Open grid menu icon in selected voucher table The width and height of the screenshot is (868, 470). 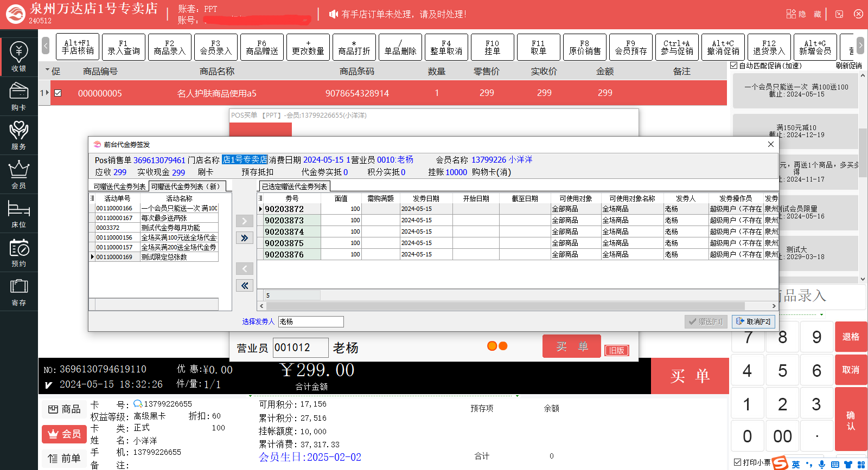point(260,198)
